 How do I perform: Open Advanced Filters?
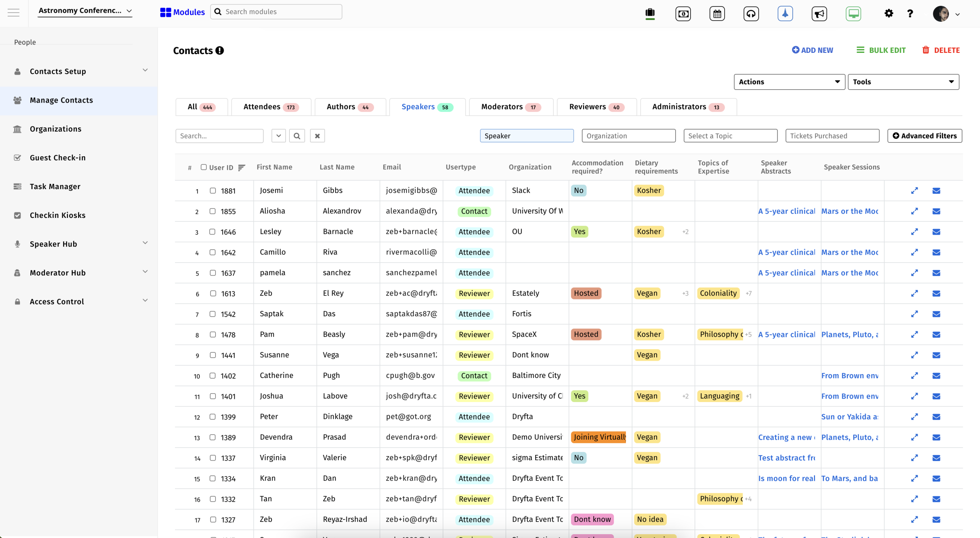(x=924, y=136)
